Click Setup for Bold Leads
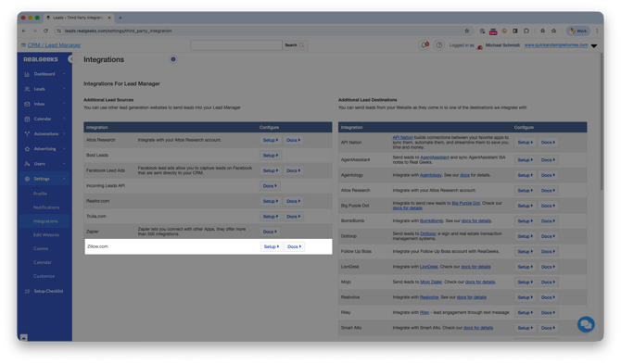Image resolution: width=621 pixels, height=364 pixels. pyautogui.click(x=271, y=156)
